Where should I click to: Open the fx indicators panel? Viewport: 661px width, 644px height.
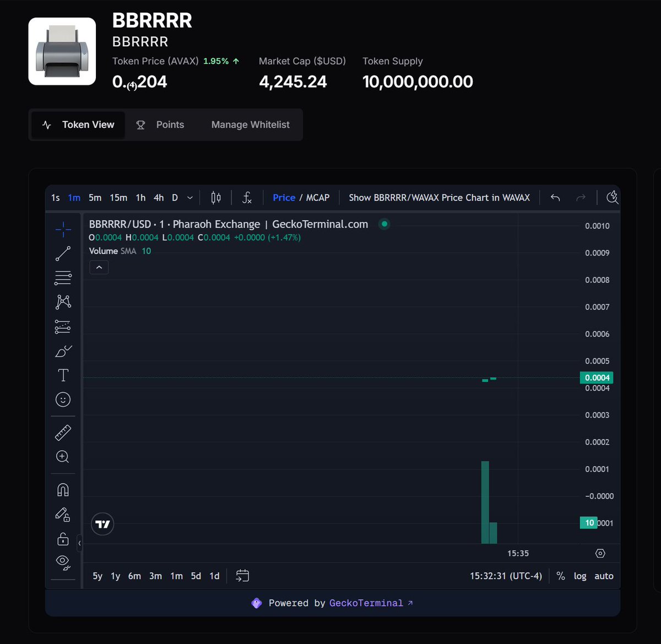click(246, 197)
